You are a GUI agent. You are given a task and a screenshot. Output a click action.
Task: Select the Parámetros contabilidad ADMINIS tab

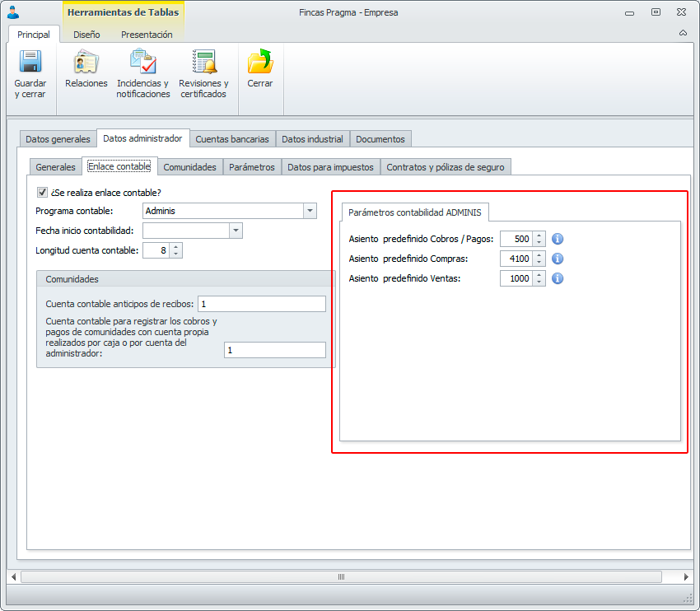point(415,212)
